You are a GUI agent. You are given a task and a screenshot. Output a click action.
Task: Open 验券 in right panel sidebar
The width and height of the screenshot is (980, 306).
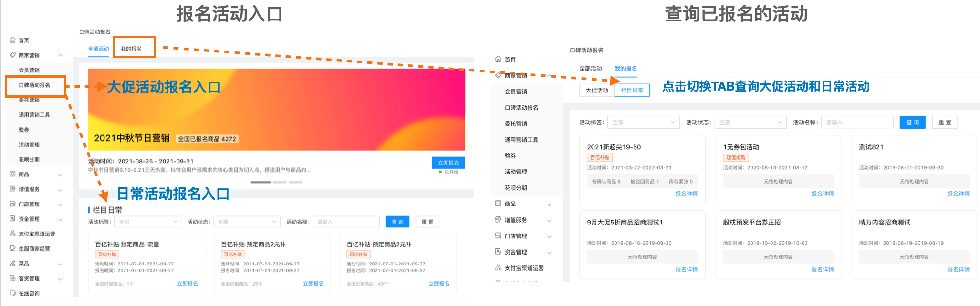click(x=511, y=156)
